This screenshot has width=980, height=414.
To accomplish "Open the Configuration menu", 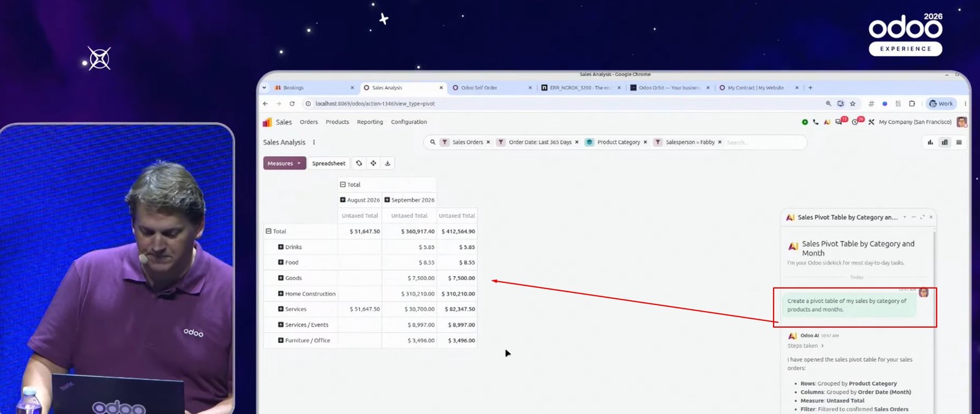I will [x=409, y=122].
